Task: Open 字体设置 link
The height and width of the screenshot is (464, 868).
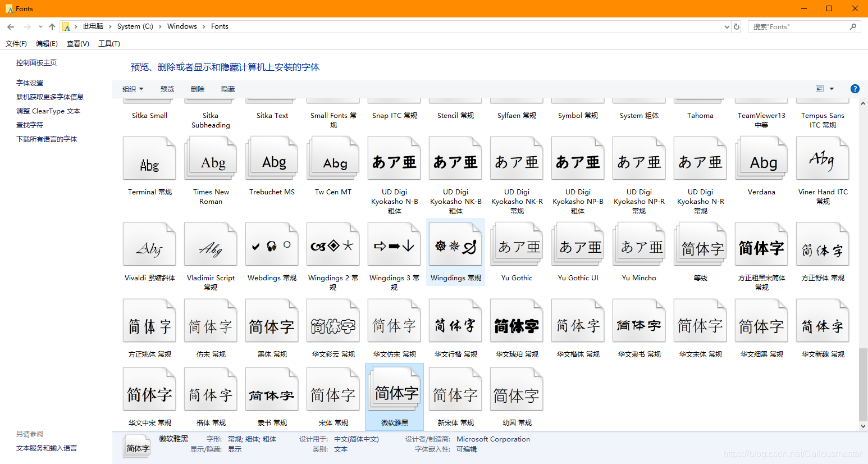Action: point(30,83)
